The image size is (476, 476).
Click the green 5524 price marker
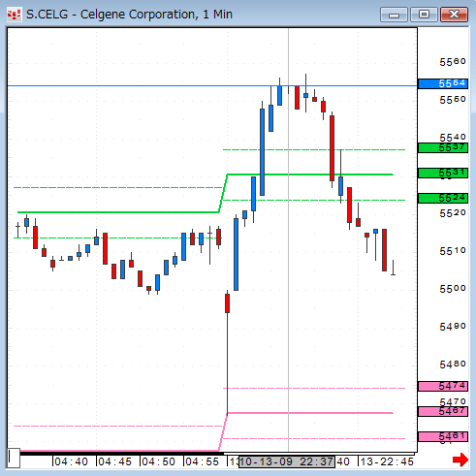point(443,198)
